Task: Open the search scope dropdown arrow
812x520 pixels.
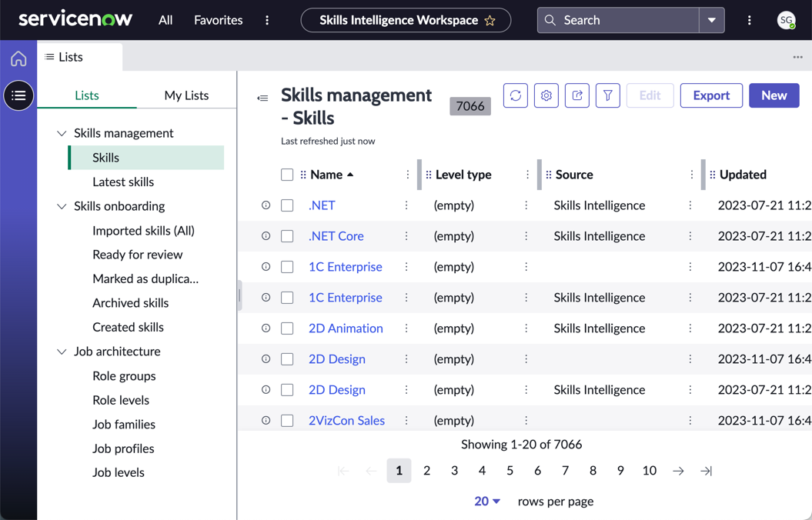Action: (711, 20)
